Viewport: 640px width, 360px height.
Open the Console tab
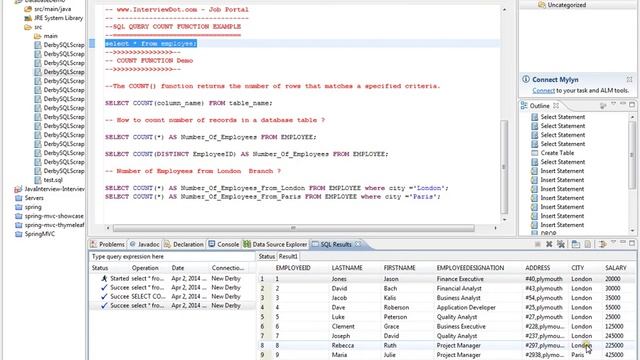[224, 244]
